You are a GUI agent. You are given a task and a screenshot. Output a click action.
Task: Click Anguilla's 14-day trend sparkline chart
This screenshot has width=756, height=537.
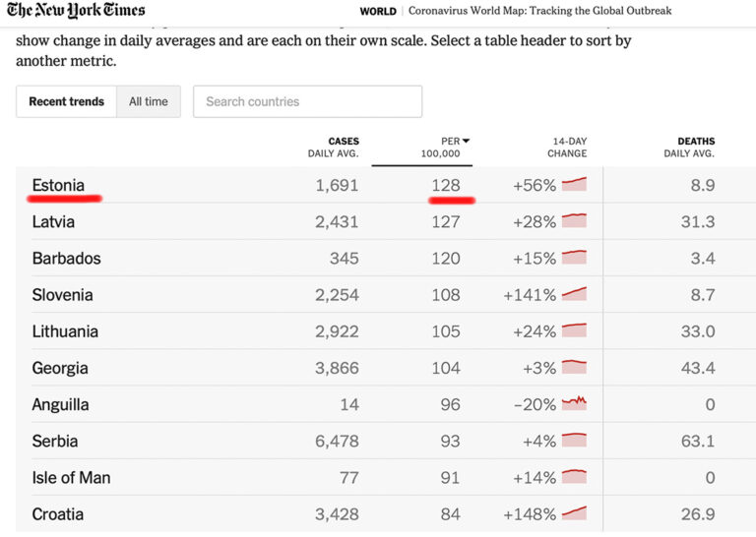[574, 403]
